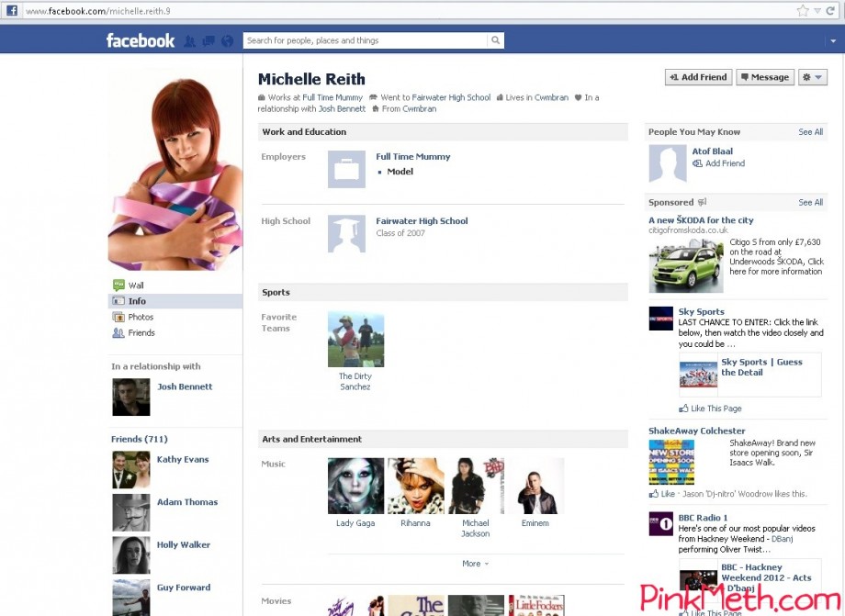Click the Message button

coord(765,77)
